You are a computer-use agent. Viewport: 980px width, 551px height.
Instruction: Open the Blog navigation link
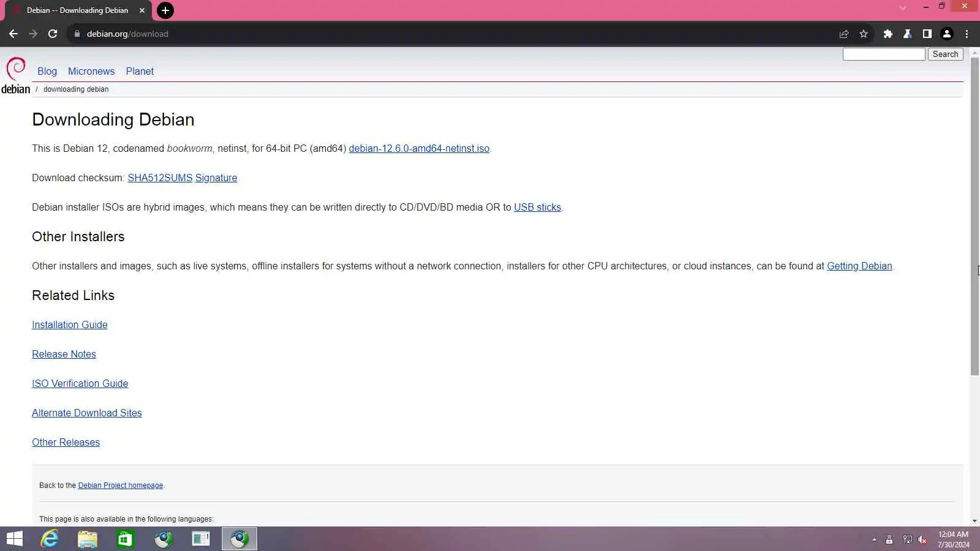47,71
